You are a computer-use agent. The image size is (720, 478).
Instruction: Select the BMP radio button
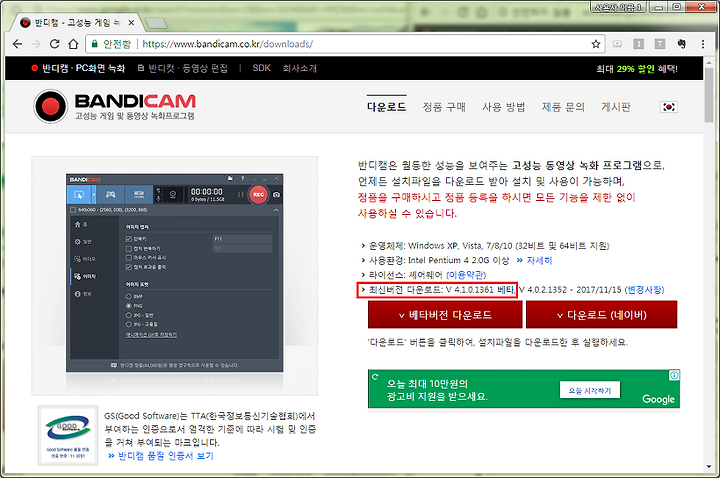129,297
